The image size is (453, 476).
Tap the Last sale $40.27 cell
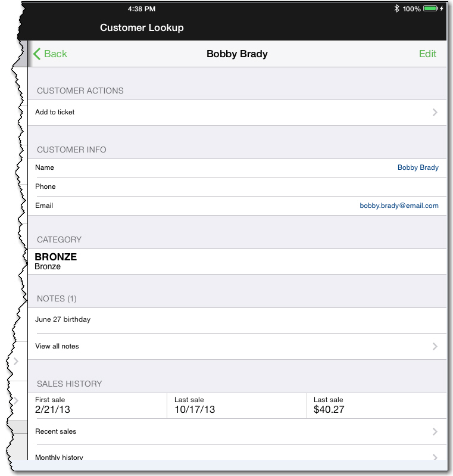pos(377,406)
